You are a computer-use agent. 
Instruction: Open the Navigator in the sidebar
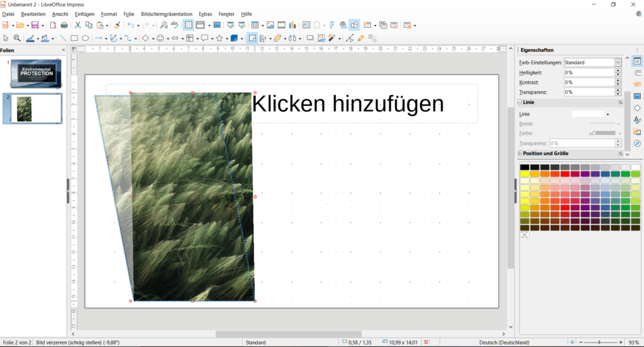(x=637, y=144)
